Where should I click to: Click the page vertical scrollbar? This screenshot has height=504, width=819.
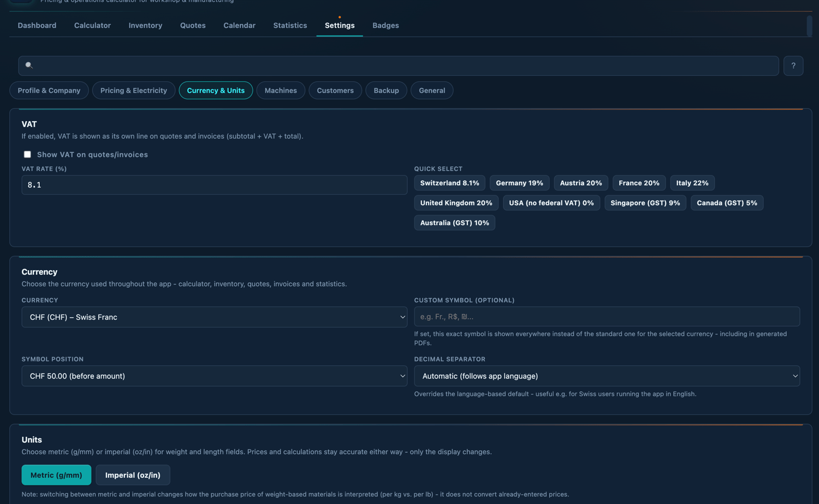(809, 26)
